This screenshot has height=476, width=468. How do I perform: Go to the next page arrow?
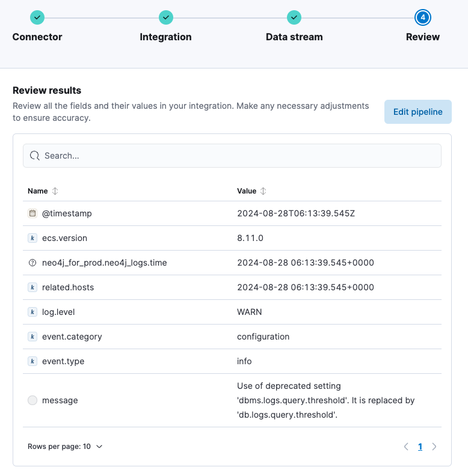(x=434, y=447)
